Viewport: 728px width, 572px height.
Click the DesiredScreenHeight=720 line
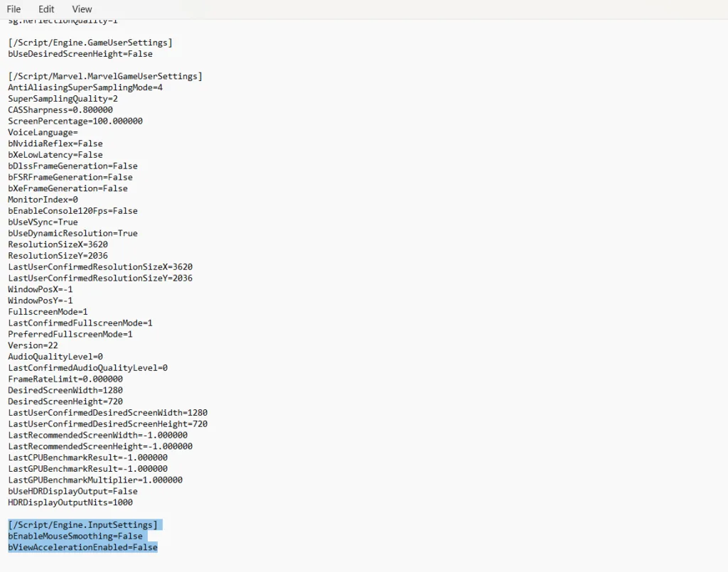(x=65, y=401)
